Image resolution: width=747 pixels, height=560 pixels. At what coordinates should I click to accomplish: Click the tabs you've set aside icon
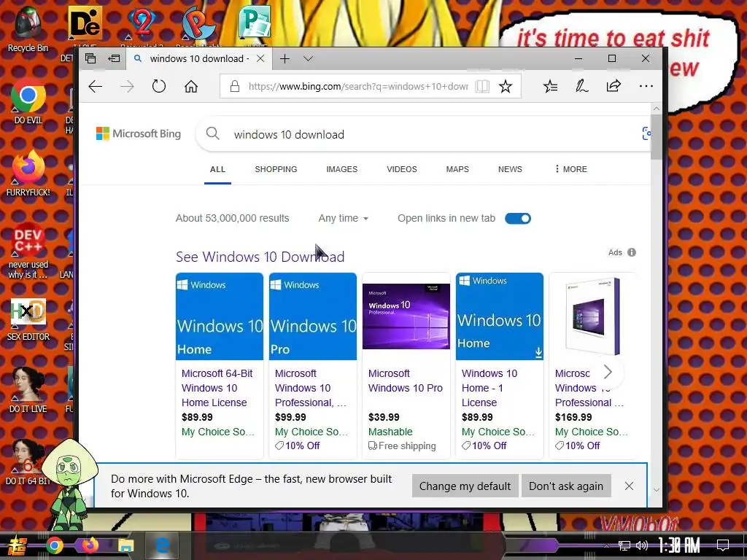click(90, 58)
